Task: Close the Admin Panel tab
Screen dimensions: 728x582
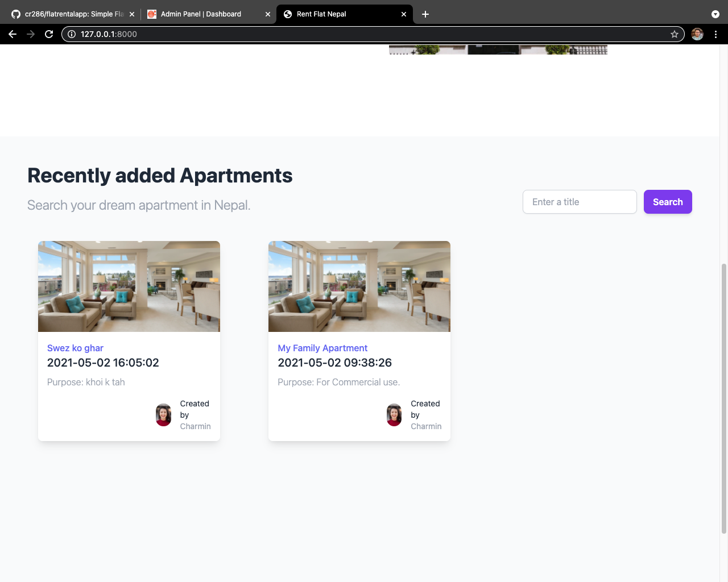Action: [268, 14]
